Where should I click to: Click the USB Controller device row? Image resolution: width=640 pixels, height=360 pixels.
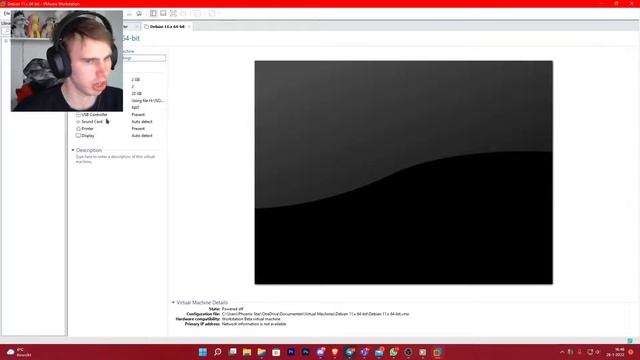(120, 115)
